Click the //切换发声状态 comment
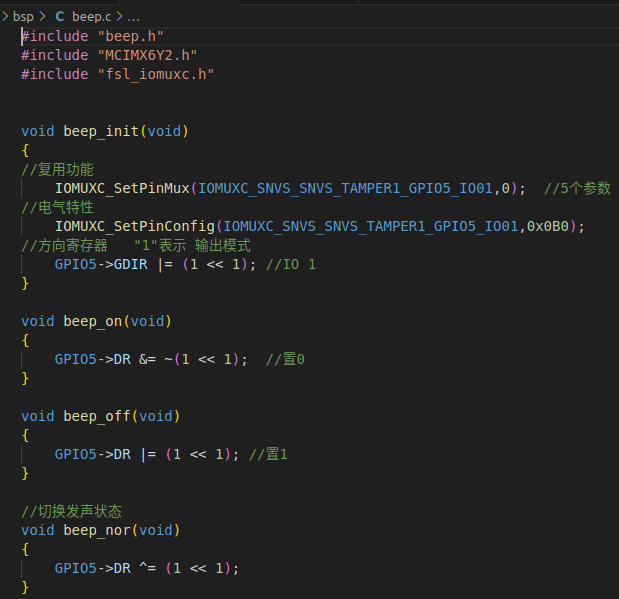 tap(71, 511)
